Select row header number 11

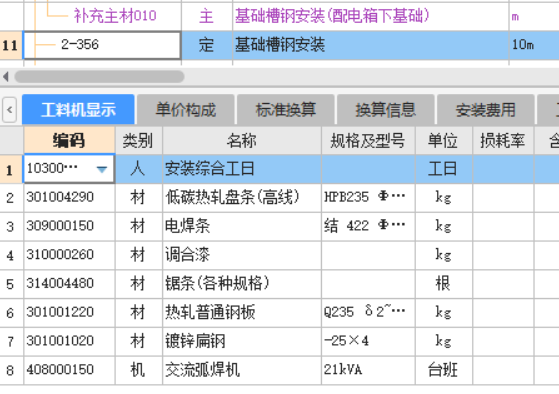point(11,45)
